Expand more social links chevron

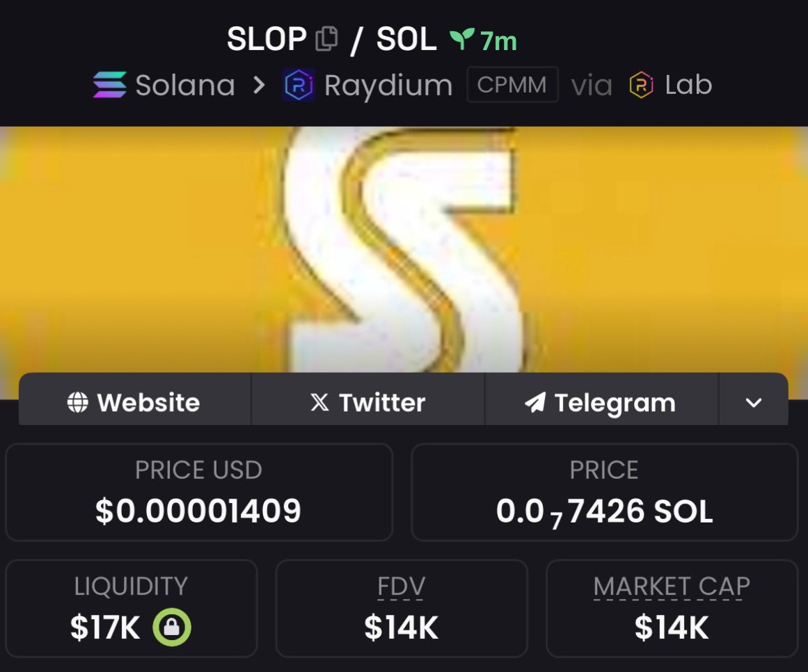(754, 402)
